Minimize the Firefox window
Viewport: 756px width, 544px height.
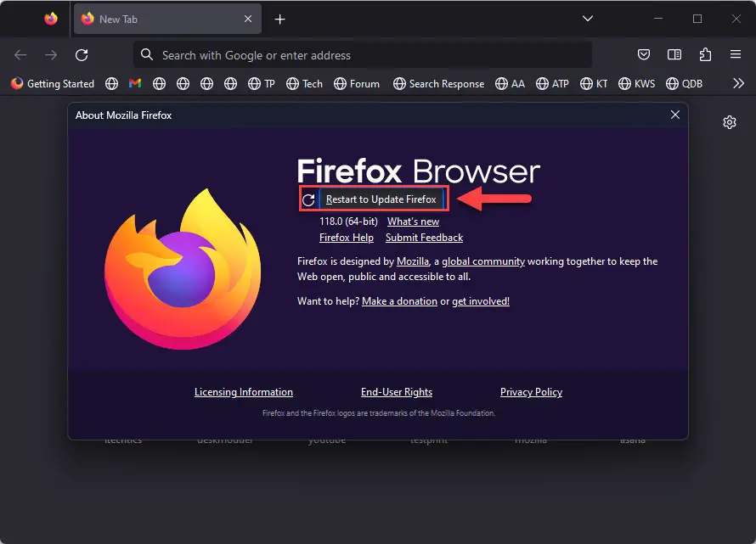point(658,19)
